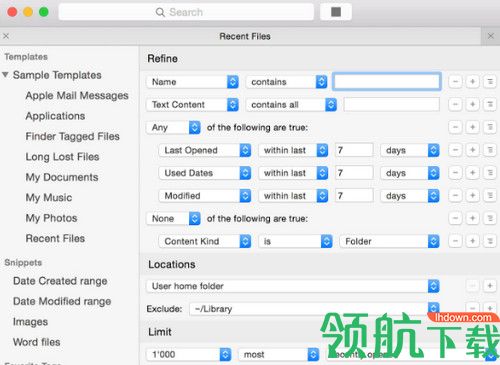The height and width of the screenshot is (365, 500).
Task: Click the Text Content value field
Action: coord(392,105)
